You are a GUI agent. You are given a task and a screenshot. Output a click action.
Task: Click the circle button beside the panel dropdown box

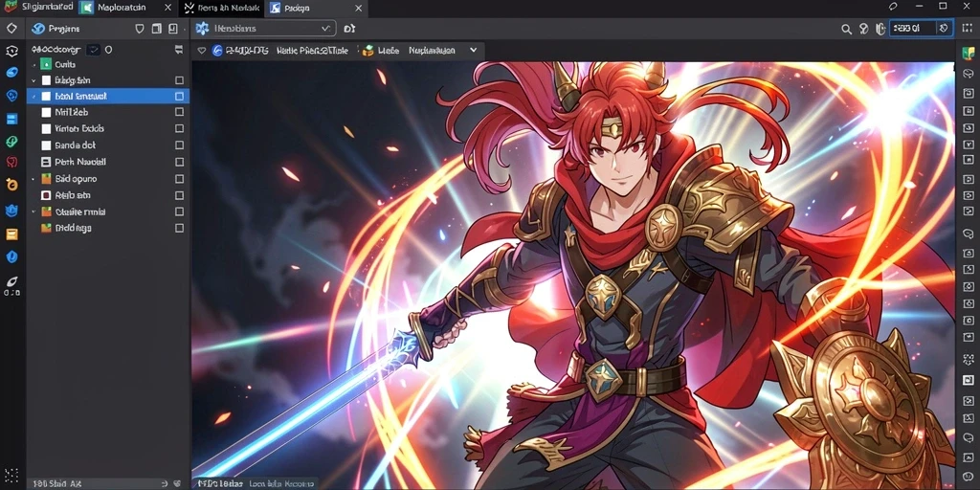[108, 50]
